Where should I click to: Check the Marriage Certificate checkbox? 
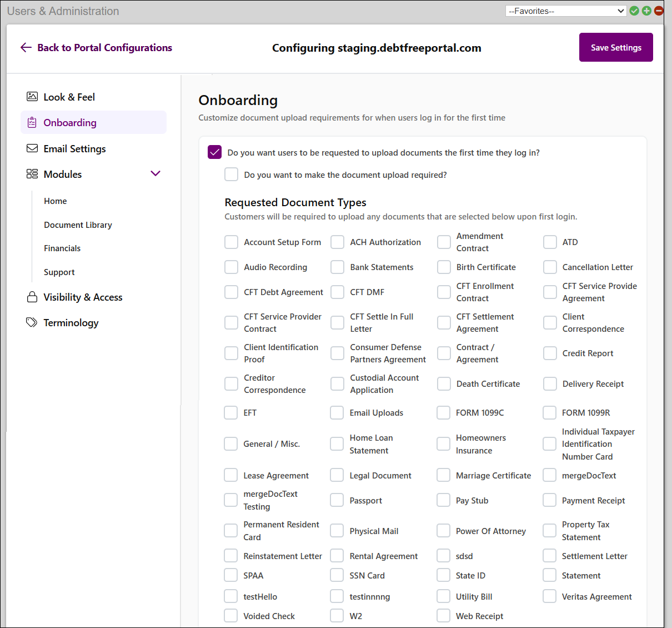pos(443,476)
